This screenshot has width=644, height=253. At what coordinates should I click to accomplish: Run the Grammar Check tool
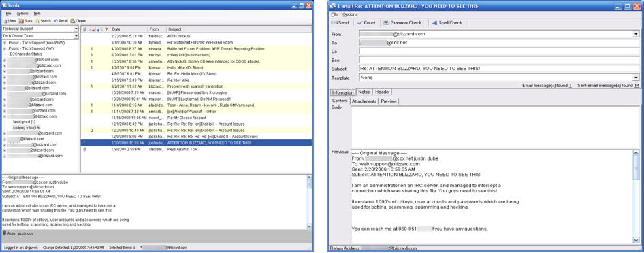tap(402, 23)
